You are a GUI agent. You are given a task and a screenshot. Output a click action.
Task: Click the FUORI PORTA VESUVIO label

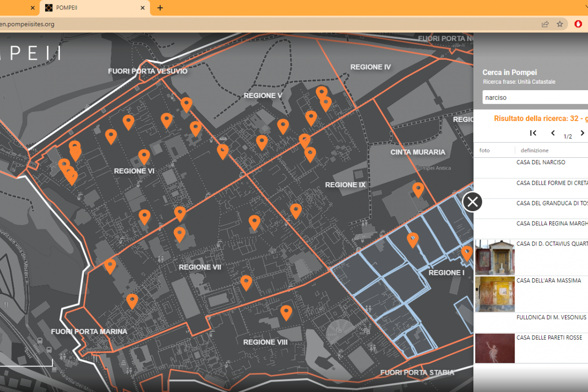[x=147, y=71]
